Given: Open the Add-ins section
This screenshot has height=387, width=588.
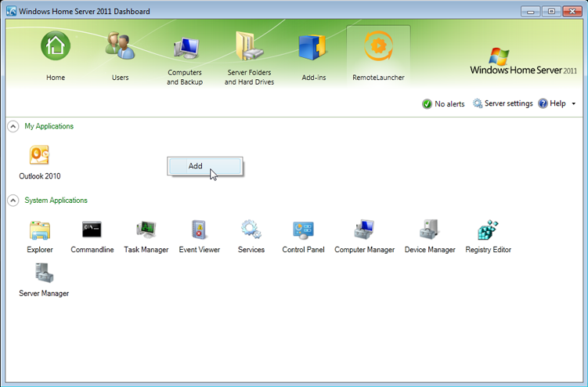Looking at the screenshot, I should pyautogui.click(x=313, y=56).
